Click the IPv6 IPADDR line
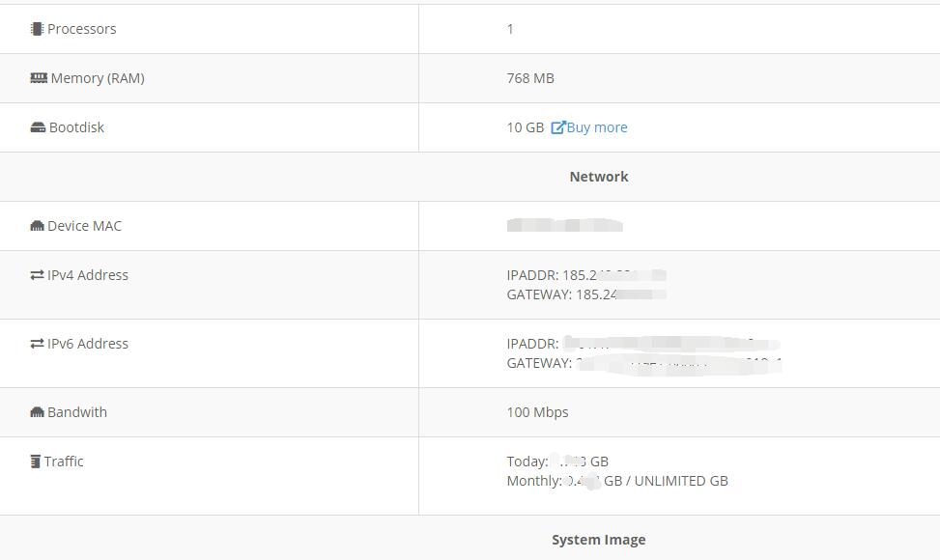Image resolution: width=940 pixels, height=560 pixels. 642,344
